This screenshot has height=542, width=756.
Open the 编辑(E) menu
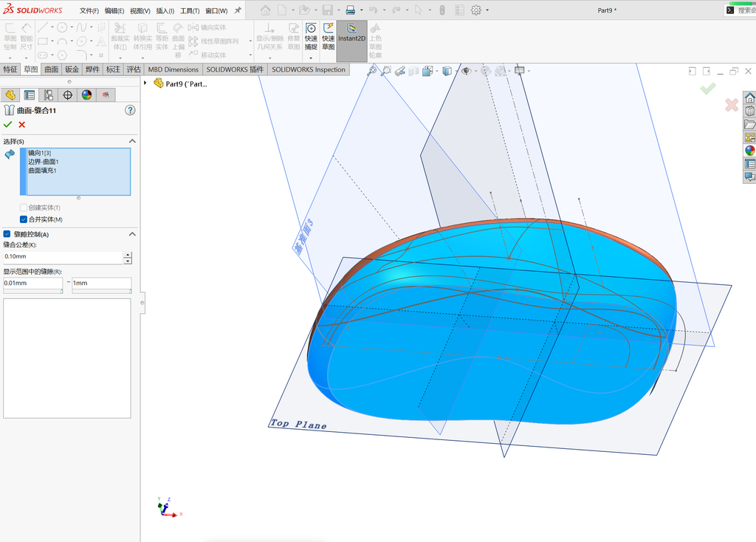click(x=114, y=10)
